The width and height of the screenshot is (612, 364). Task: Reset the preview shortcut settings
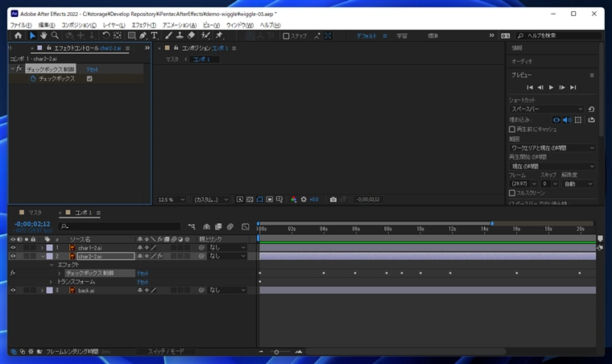pyautogui.click(x=591, y=109)
